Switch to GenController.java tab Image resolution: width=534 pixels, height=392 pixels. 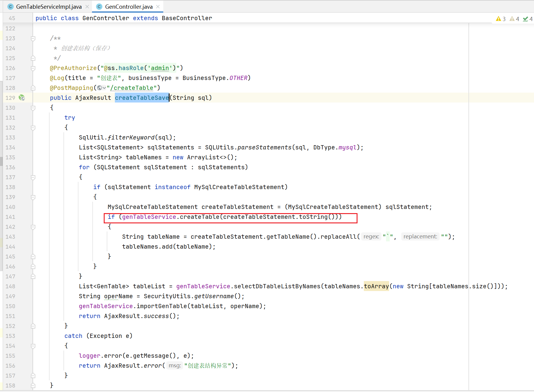[x=129, y=7]
